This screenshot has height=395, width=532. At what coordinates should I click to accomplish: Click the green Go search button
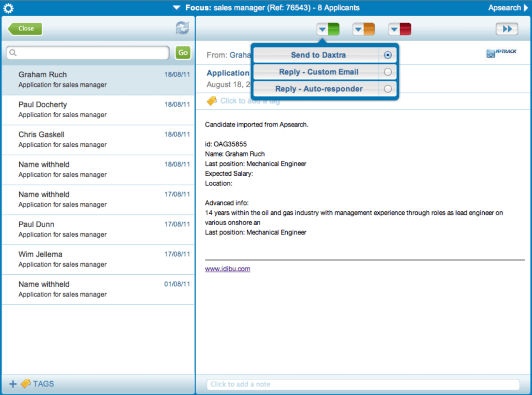click(183, 53)
